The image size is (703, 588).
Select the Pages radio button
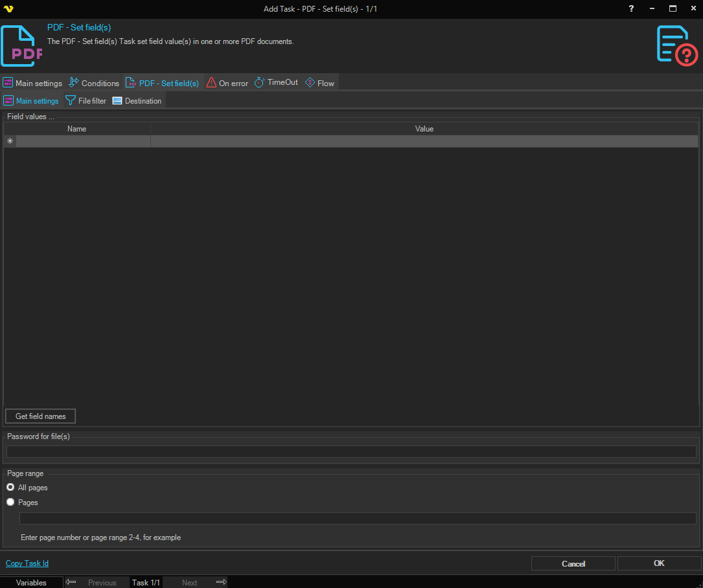coord(10,503)
